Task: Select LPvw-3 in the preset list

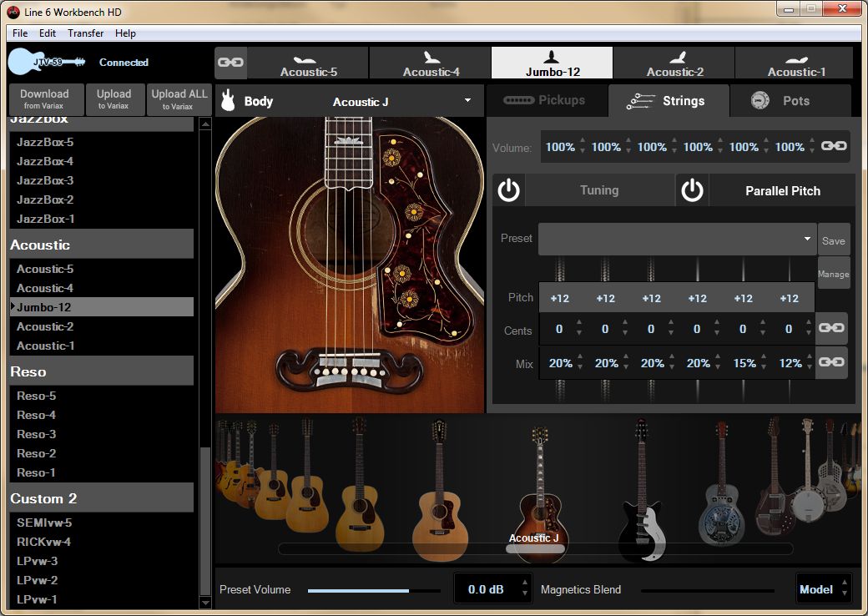Action: tap(102, 561)
